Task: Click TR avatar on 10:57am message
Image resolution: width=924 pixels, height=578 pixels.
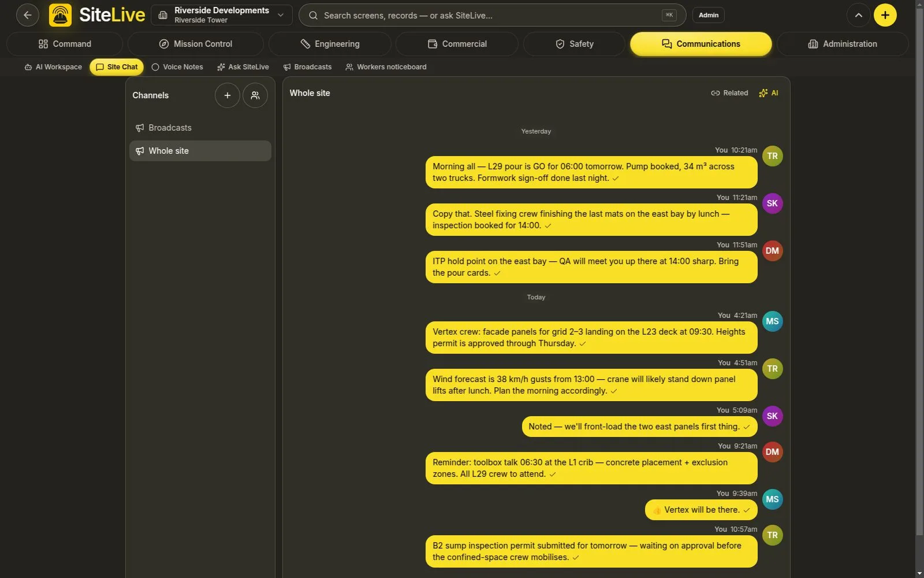Action: [772, 535]
